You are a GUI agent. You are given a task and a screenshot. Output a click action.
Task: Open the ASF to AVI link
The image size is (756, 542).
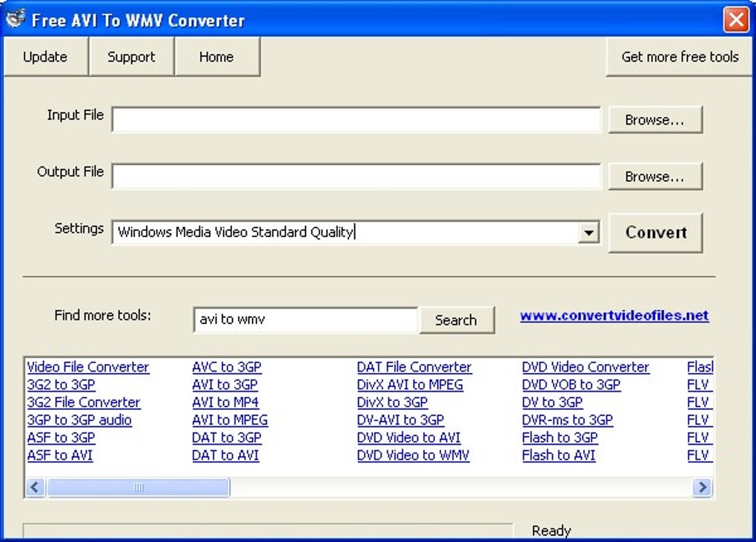(x=60, y=455)
